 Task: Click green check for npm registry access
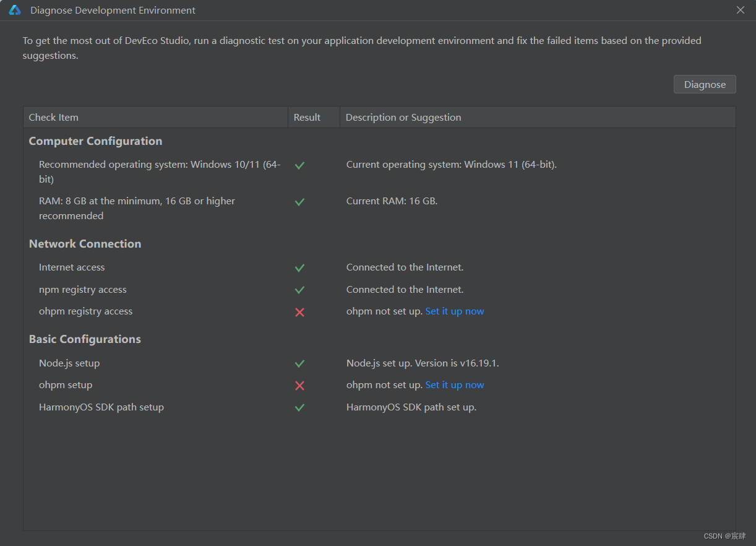[299, 290]
